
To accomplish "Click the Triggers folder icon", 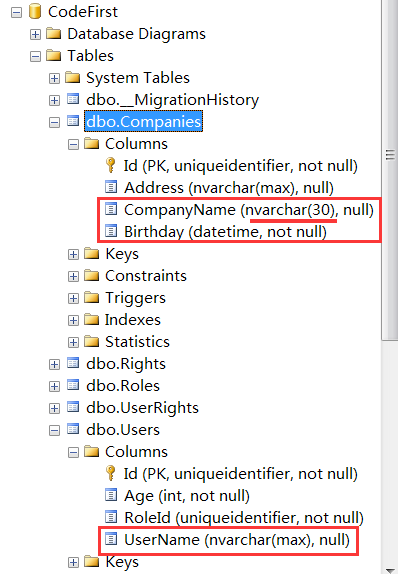I will pos(92,297).
